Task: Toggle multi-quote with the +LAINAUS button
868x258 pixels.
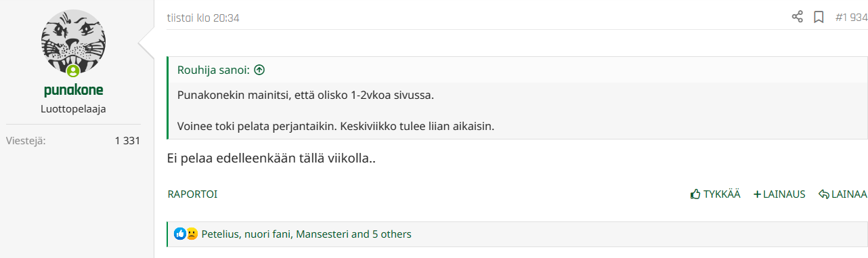Action: (779, 194)
